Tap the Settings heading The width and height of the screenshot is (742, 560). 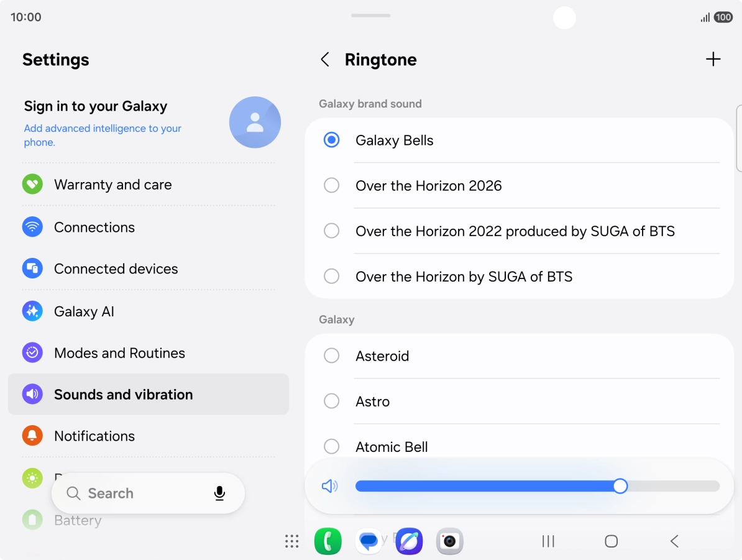point(56,60)
